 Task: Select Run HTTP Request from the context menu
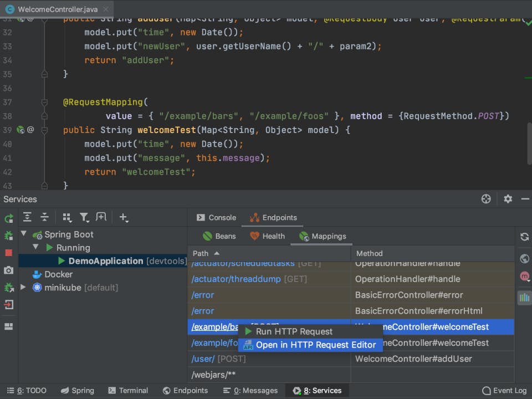click(294, 331)
